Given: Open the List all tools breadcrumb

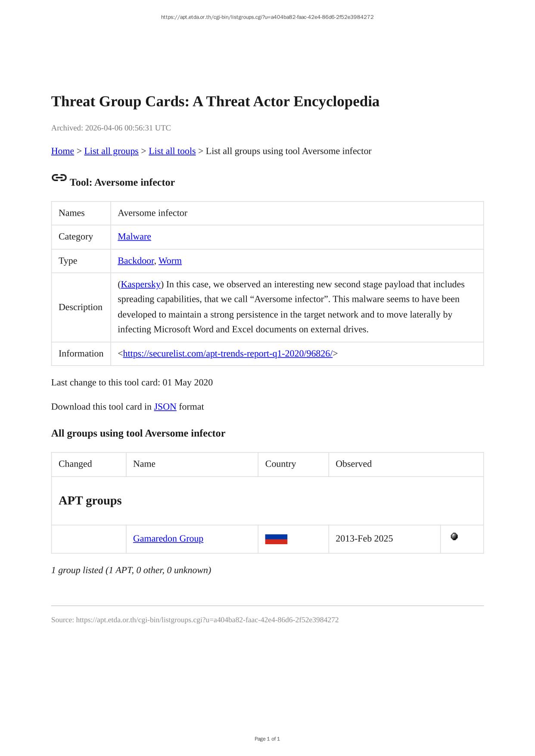Looking at the screenshot, I should pyautogui.click(x=172, y=151).
